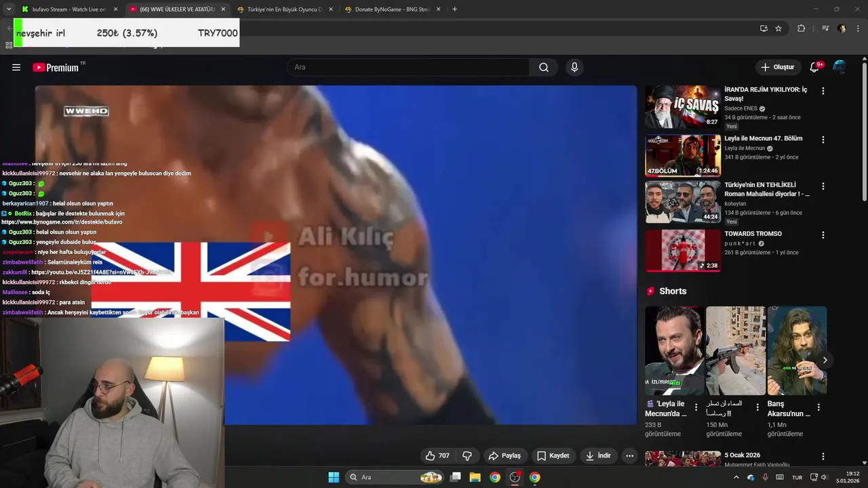The height and width of the screenshot is (488, 868).
Task: Visit channel 'punk*art'
Action: pyautogui.click(x=739, y=243)
